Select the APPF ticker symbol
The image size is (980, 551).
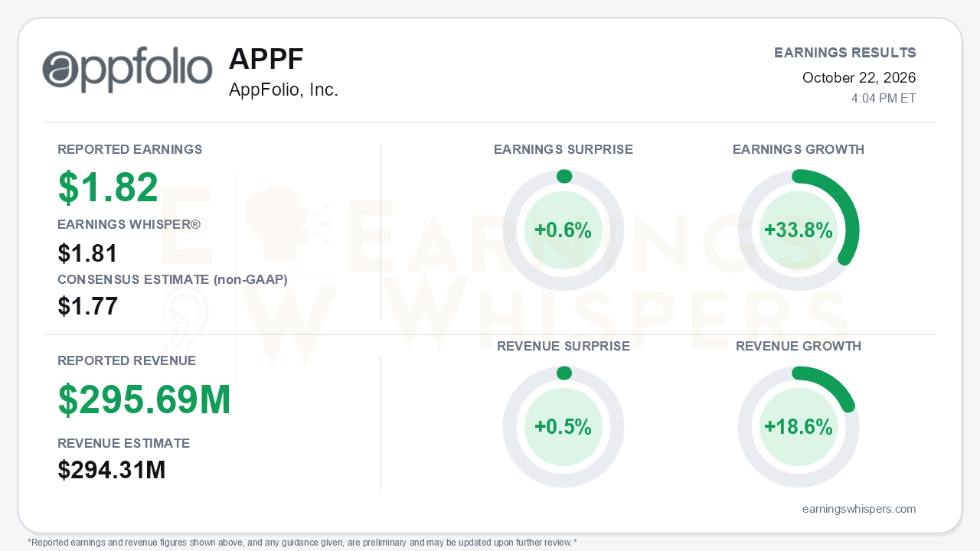(x=266, y=59)
